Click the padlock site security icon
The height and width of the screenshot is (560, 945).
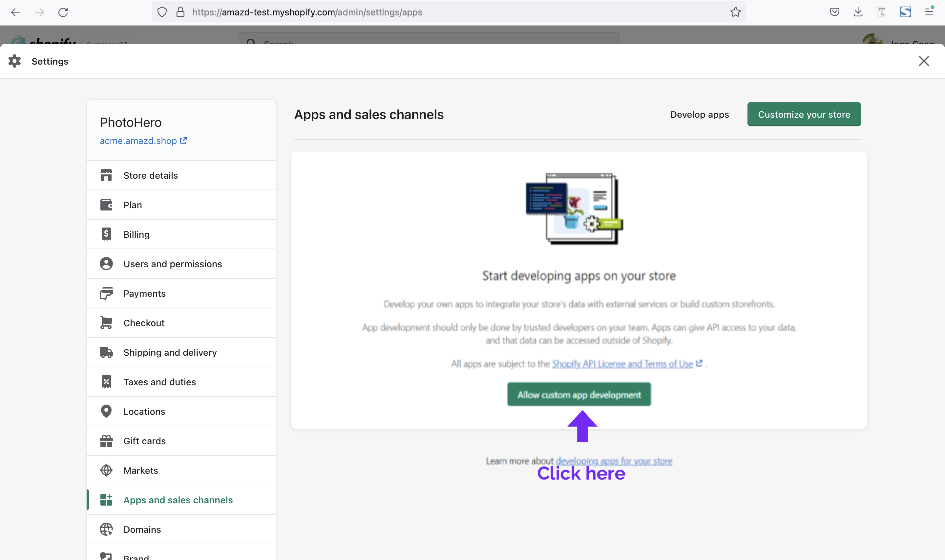click(180, 12)
